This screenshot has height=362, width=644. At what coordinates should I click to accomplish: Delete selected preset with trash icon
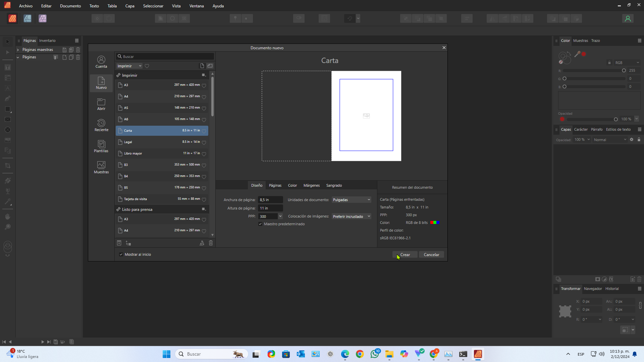point(211,243)
